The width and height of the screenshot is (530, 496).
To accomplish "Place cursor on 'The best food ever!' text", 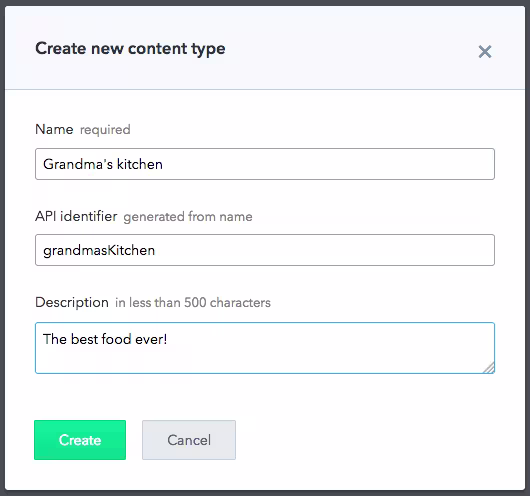I will (105, 339).
